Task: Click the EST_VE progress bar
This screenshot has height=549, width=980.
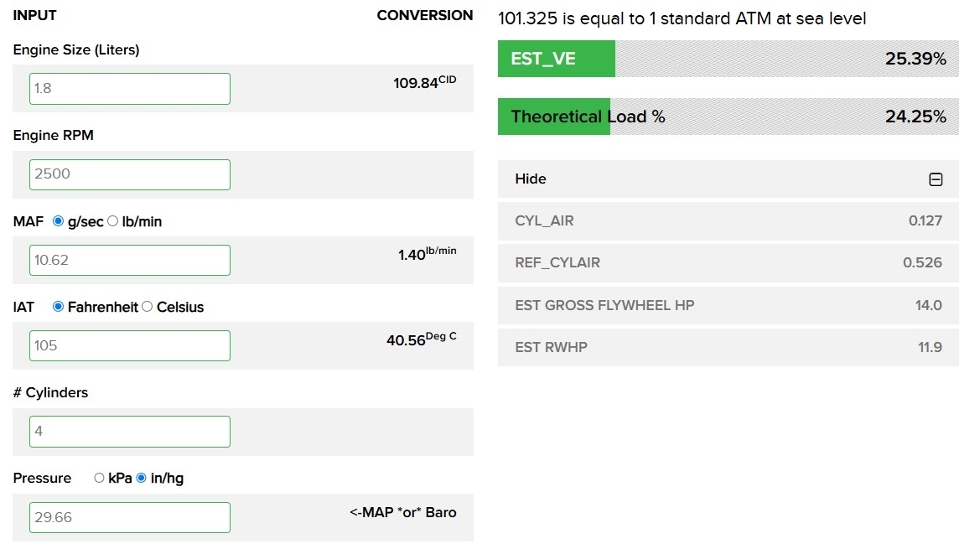Action: pyautogui.click(x=728, y=60)
